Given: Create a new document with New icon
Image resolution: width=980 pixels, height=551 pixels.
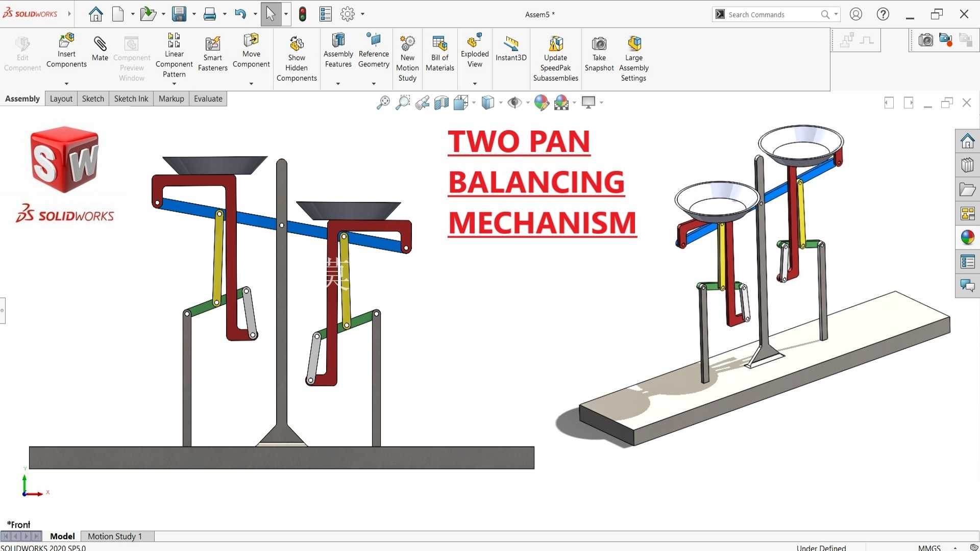Looking at the screenshot, I should (x=118, y=14).
